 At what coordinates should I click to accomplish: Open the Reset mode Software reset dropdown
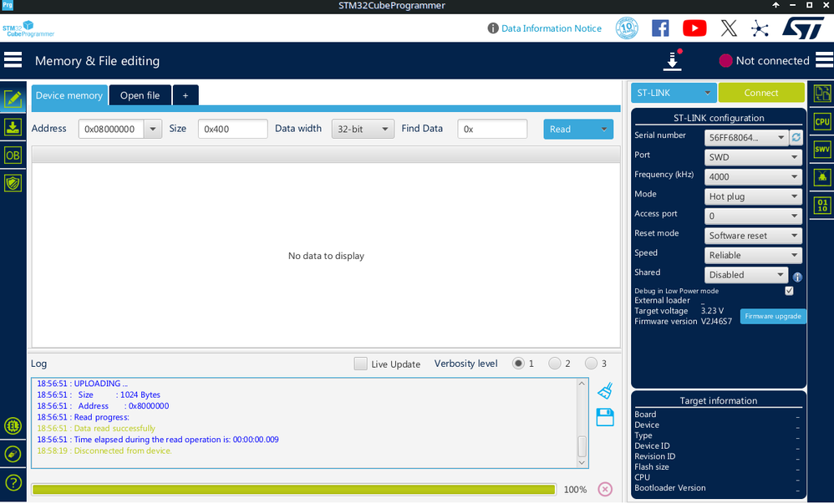753,236
